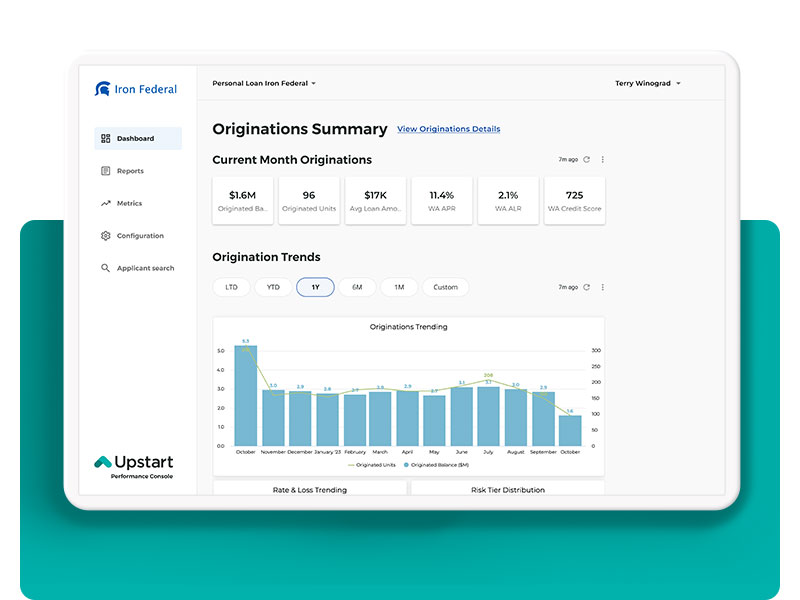The image size is (800, 600).
Task: Click the 96 Originated Units card
Action: click(x=309, y=201)
